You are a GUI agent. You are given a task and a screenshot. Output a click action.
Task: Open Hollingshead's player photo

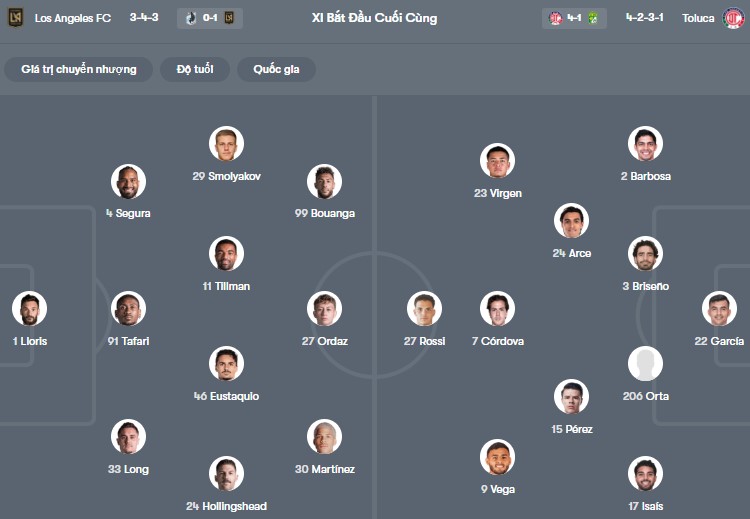[227, 474]
